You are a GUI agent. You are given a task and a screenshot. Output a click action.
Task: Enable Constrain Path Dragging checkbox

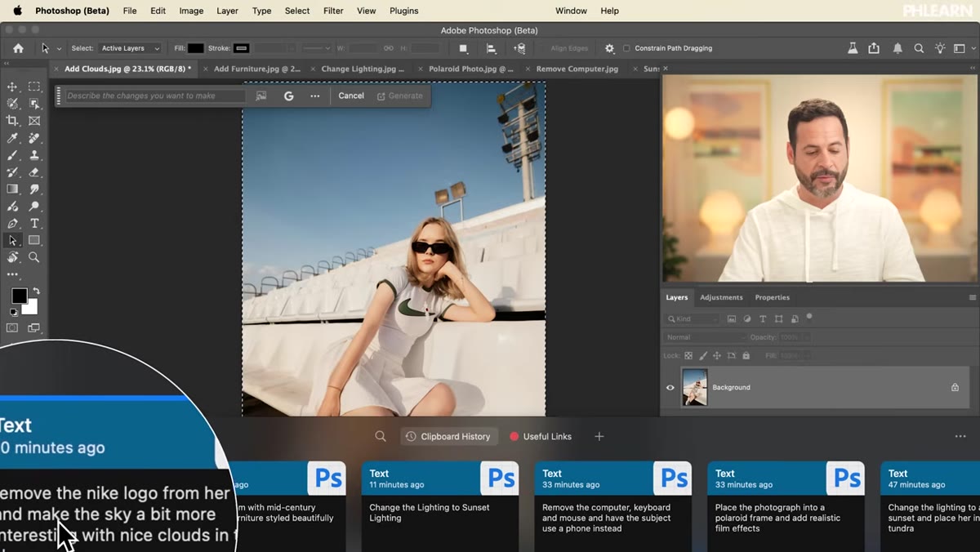click(x=626, y=48)
